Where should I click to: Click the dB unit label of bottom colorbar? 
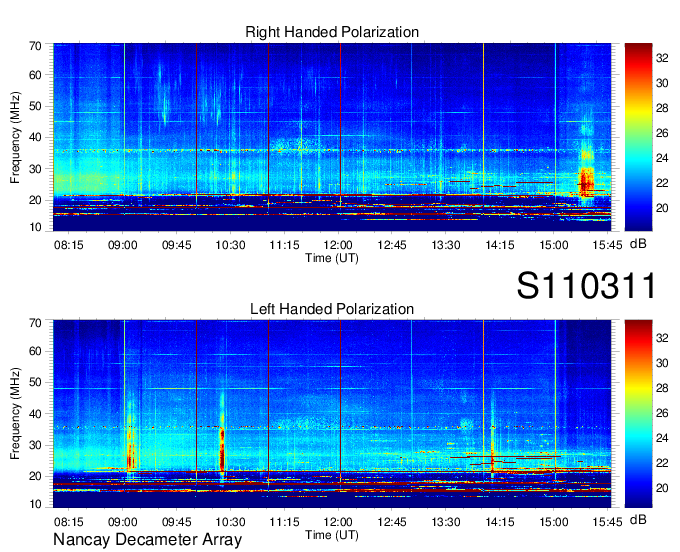click(638, 520)
